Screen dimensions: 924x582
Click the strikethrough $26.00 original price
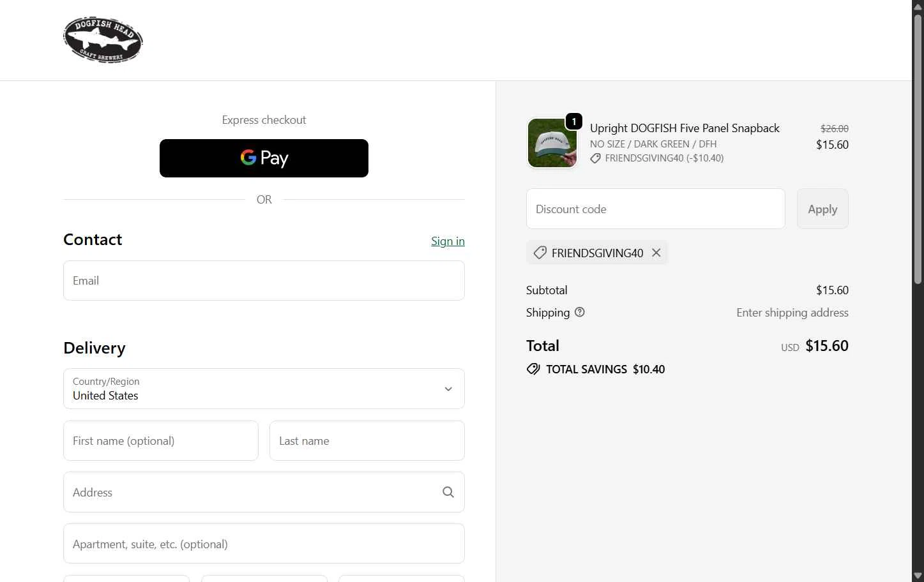[x=834, y=128]
